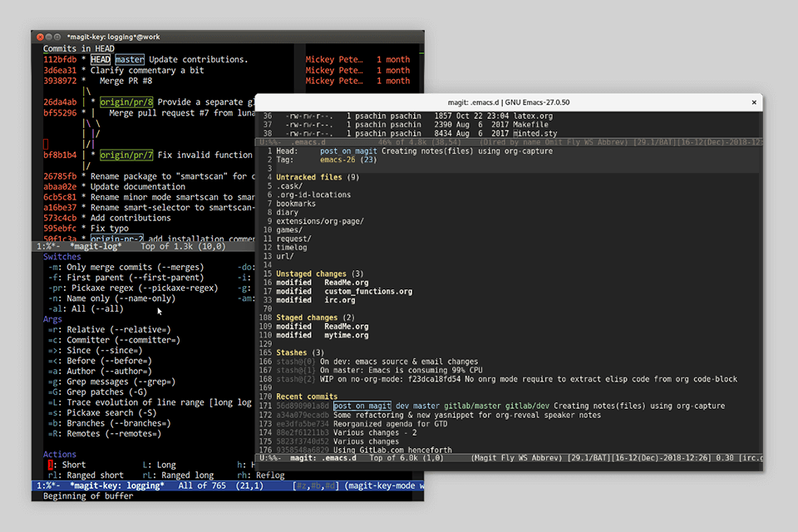This screenshot has width=798, height=532.
Task: Select the untracked diary entry
Action: click(x=287, y=212)
